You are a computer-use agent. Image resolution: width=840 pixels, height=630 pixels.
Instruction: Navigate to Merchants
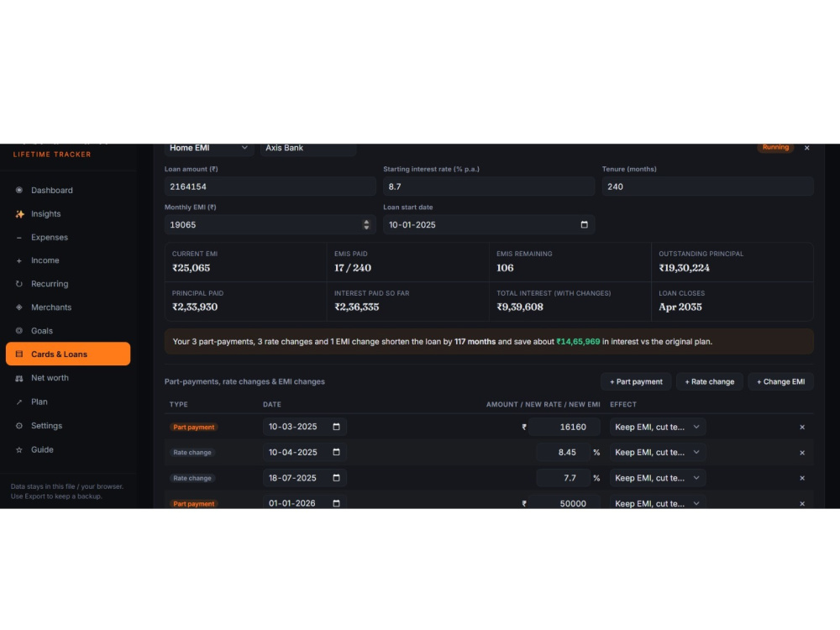tap(68, 307)
